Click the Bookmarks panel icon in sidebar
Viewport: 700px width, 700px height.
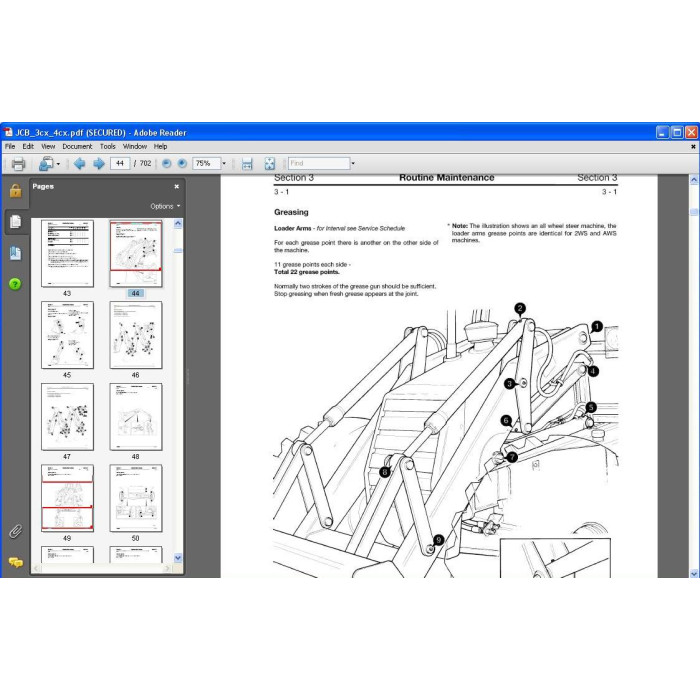(x=16, y=253)
